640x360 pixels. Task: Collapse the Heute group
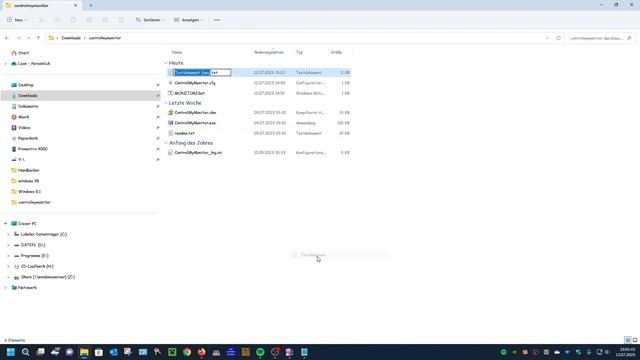[166, 63]
